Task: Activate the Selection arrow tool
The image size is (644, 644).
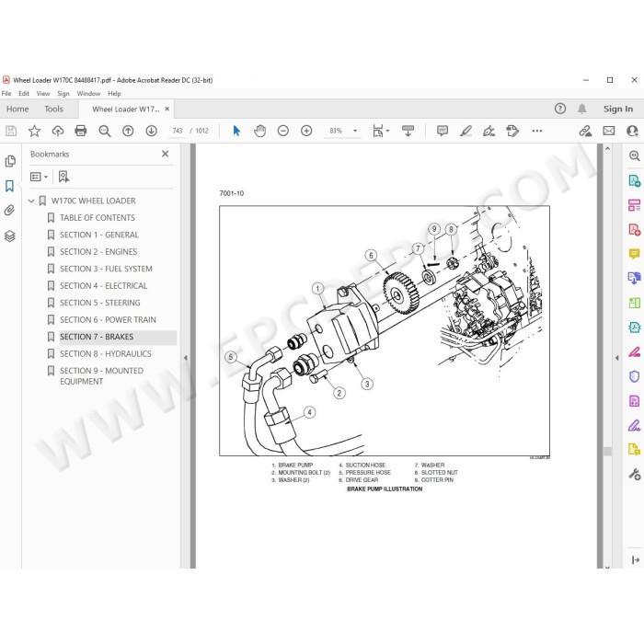Action: click(236, 131)
